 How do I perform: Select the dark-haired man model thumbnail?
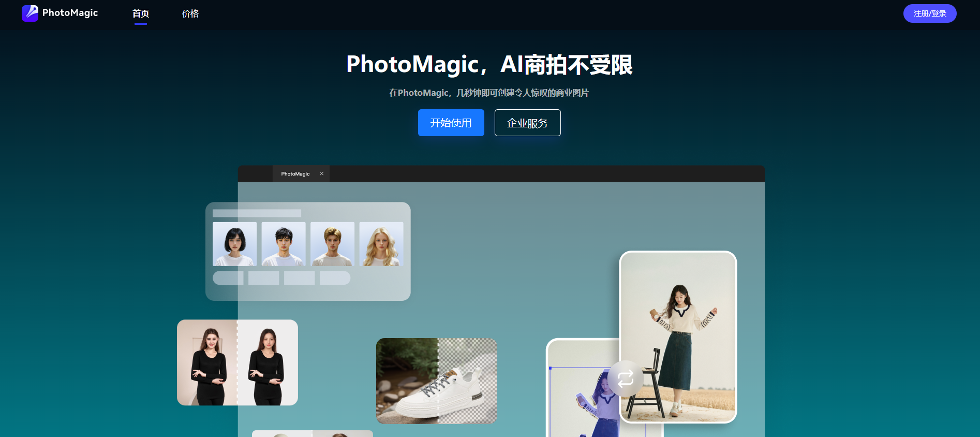point(284,244)
